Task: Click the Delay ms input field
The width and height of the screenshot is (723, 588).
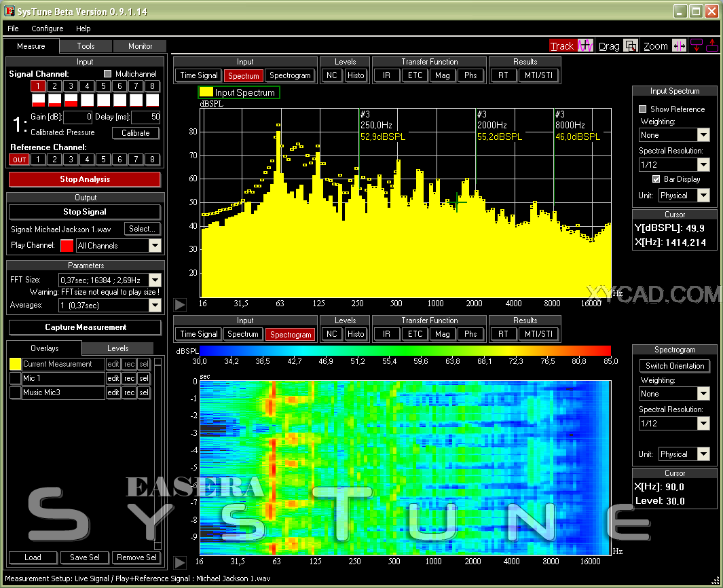Action: point(146,117)
